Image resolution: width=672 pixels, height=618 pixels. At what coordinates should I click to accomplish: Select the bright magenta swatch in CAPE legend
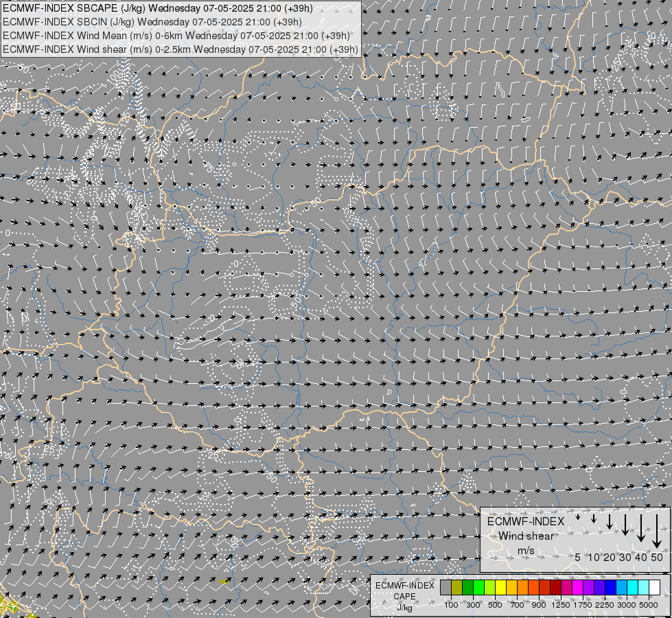pos(578,588)
